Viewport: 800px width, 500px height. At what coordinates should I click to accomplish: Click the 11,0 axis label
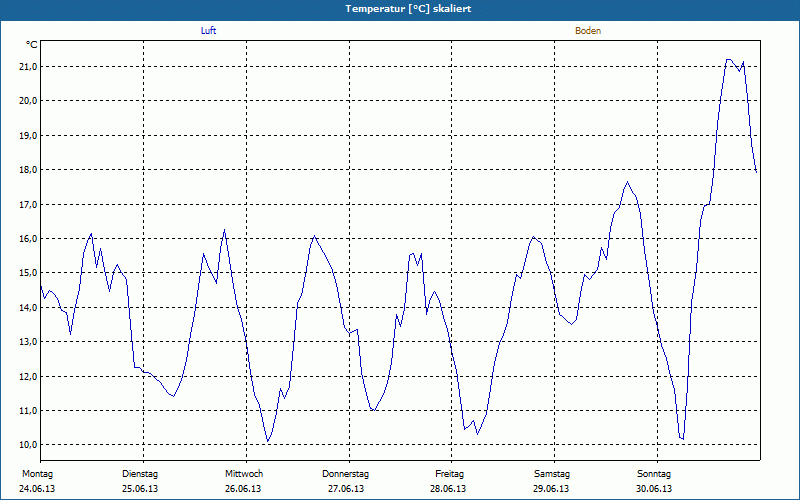[x=29, y=411]
